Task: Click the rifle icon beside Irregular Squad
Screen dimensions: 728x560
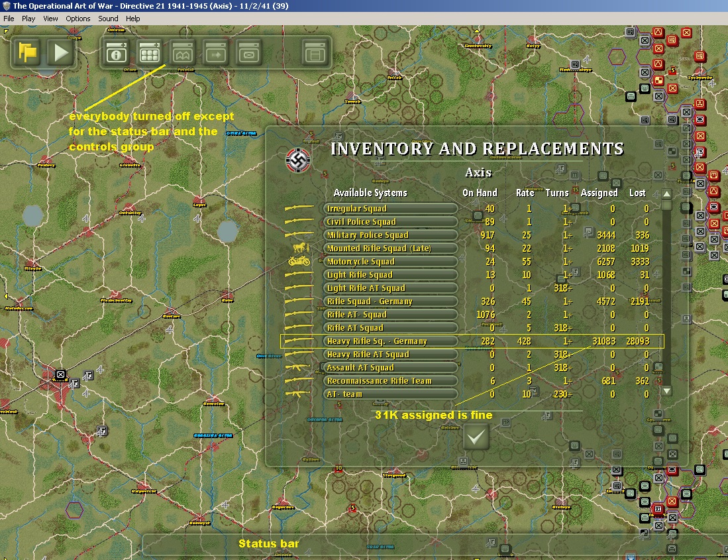Action: pos(299,208)
